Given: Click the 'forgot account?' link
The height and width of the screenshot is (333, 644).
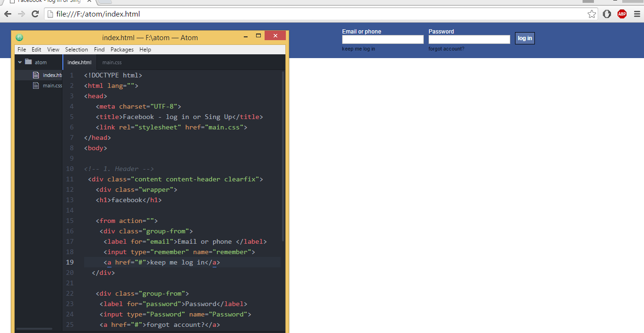Looking at the screenshot, I should click(x=447, y=49).
